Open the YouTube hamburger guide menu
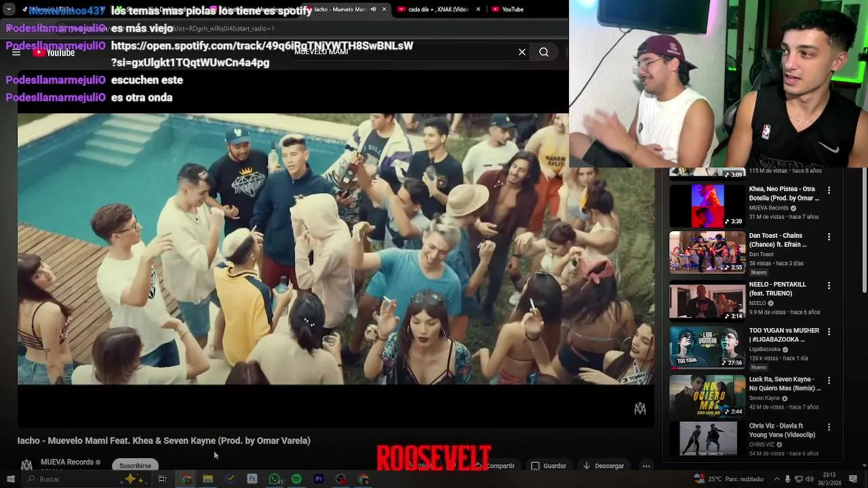Screen dimensions: 868x488 point(16,52)
